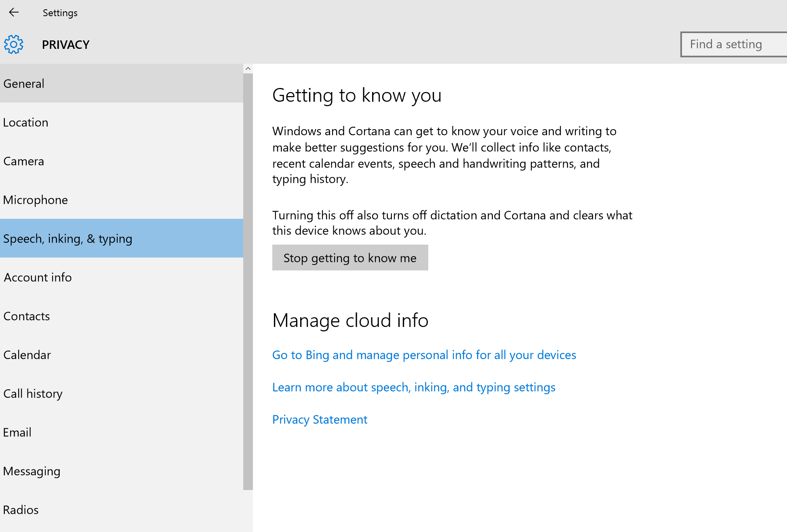Screen dimensions: 787x532
Task: Go to Account info settings
Action: [x=122, y=277]
